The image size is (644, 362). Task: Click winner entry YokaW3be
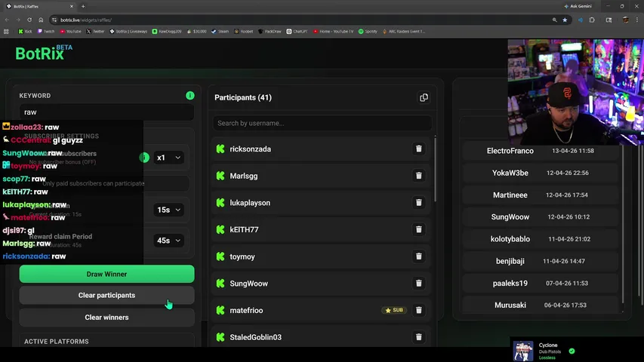pyautogui.click(x=540, y=173)
